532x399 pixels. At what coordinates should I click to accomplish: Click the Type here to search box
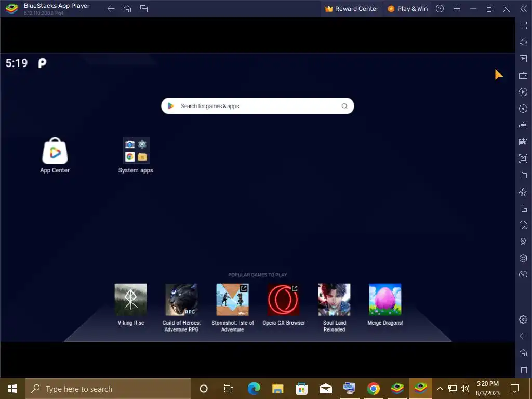[x=108, y=389]
